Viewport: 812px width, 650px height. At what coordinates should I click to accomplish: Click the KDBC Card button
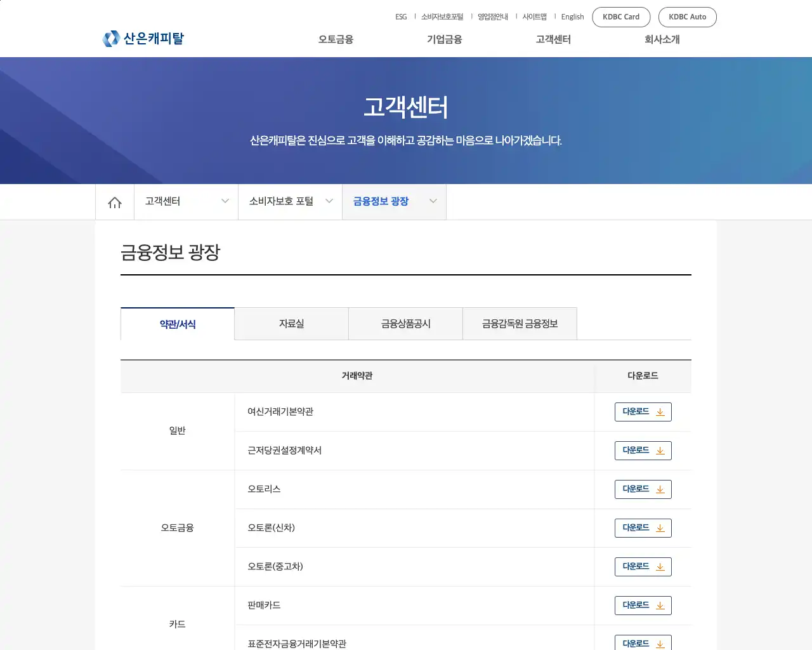pos(621,17)
